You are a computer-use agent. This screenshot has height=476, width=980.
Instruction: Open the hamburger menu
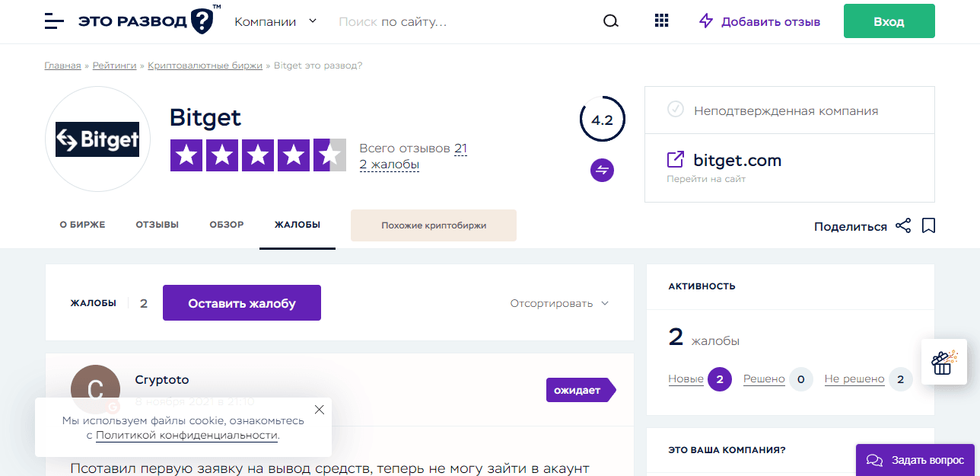[x=53, y=21]
